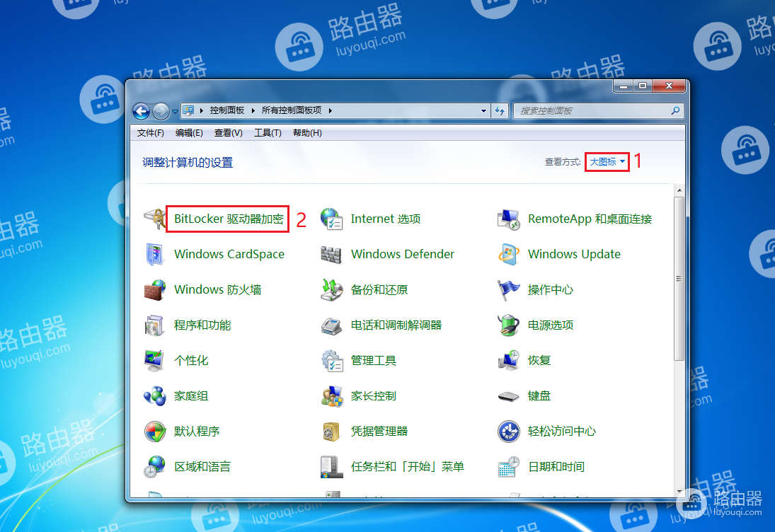Open the Windows 防火墙 brick wall icon
The width and height of the screenshot is (775, 532).
coord(155,290)
